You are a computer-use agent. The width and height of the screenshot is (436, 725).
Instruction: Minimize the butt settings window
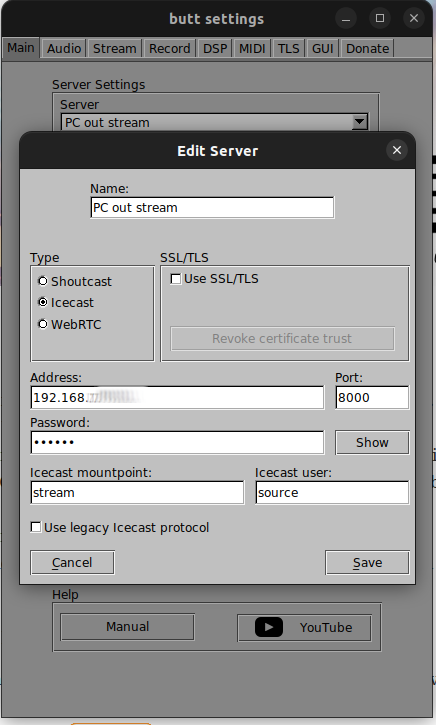[346, 18]
